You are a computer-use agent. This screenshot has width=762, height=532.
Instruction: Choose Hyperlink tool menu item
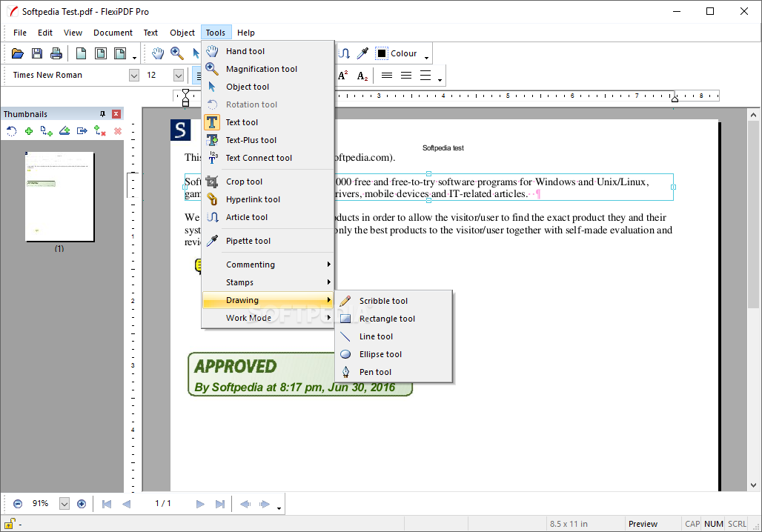point(268,199)
